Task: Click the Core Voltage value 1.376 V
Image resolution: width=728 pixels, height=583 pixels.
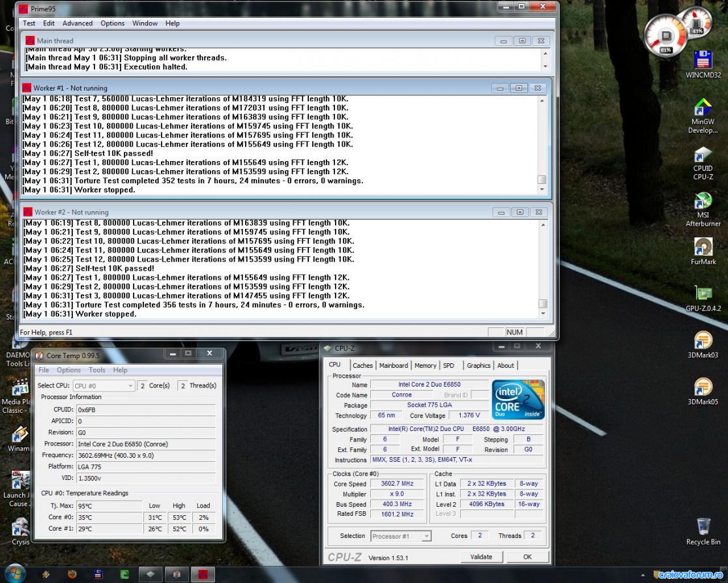Action: 469,415
